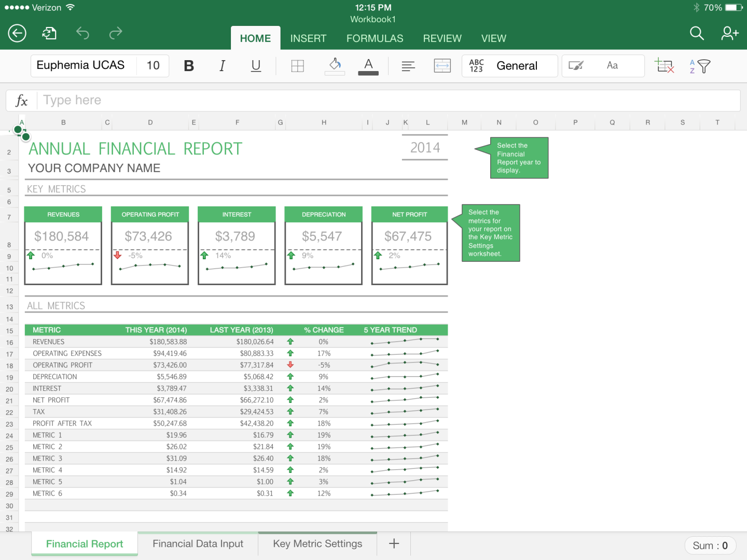Viewport: 747px width, 560px height.
Task: Toggle italic formatting
Action: 222,66
